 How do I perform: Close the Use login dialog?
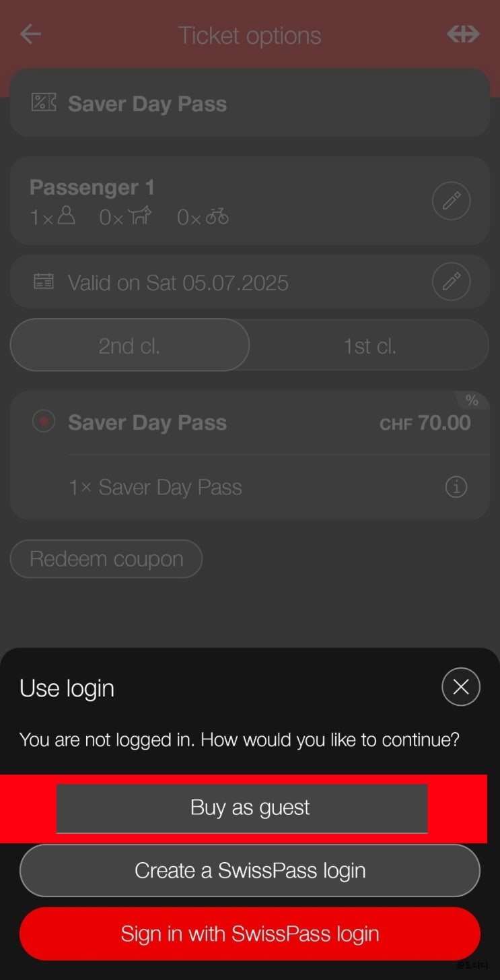pos(460,686)
